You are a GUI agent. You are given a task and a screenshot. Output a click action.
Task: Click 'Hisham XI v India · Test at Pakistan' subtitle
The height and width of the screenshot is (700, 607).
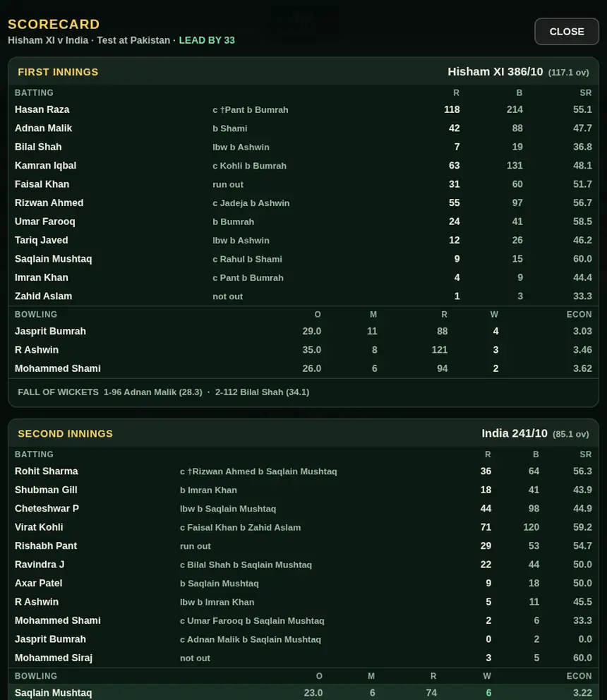[x=89, y=40]
